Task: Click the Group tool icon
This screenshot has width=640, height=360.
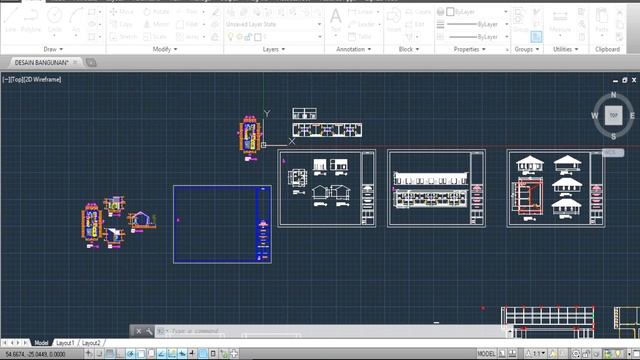Action: point(520,20)
